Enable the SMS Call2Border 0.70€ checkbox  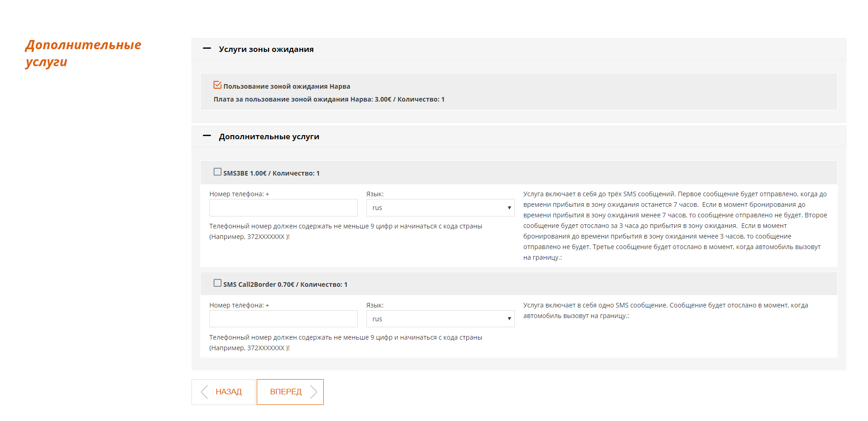[x=217, y=283]
